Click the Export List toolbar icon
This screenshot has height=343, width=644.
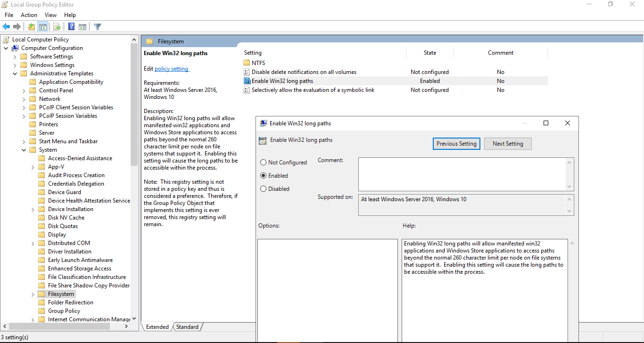[x=57, y=26]
